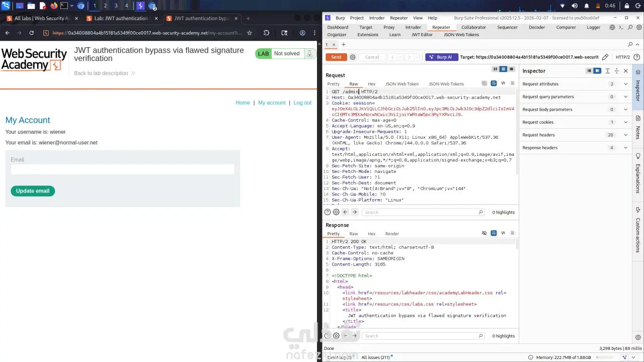644x362 pixels.
Task: Focus the Request search box
Action: tap(423, 212)
